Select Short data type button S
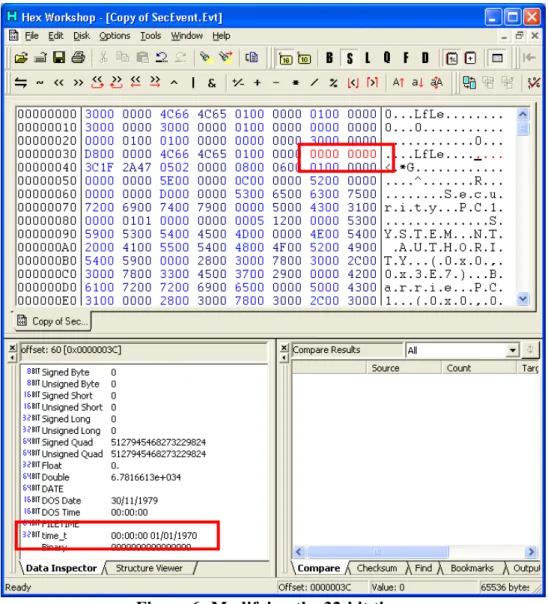This screenshot has width=548, height=604. tap(350, 58)
